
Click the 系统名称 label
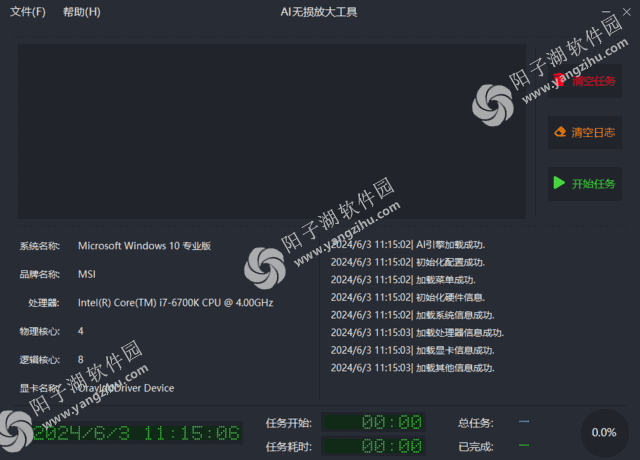pos(40,246)
